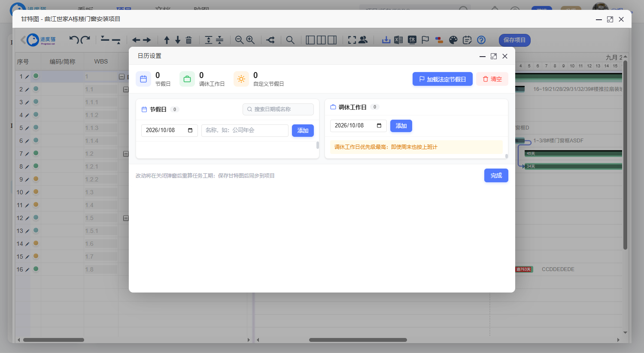Export to Excel icon
Viewport: 644px width, 353px height.
[x=398, y=40]
